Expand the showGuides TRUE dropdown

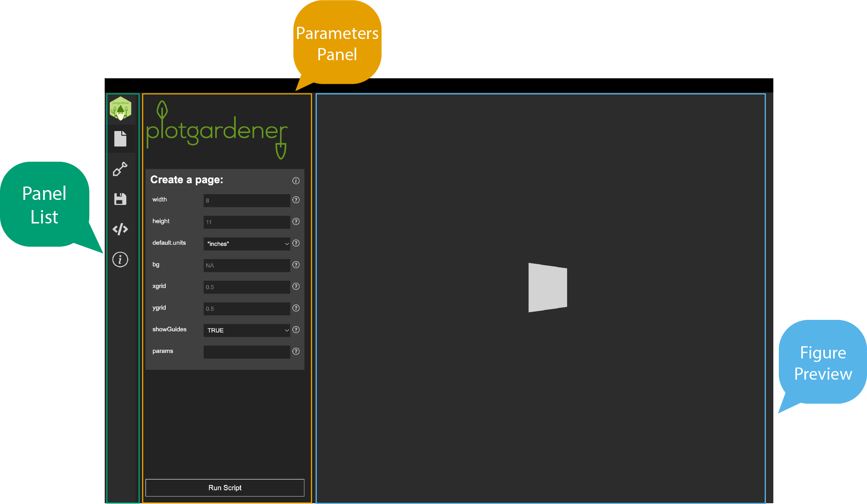click(x=247, y=330)
